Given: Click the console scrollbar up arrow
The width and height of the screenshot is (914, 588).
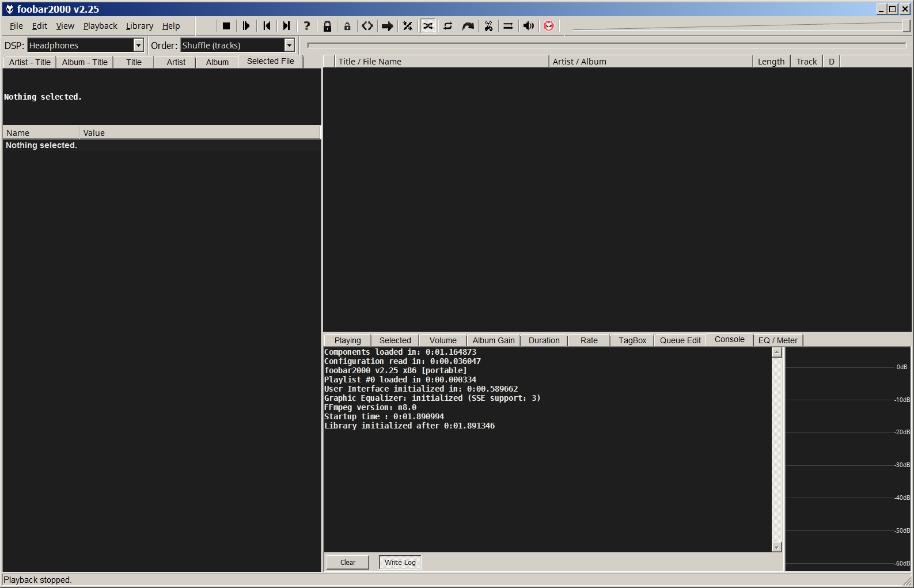Looking at the screenshot, I should (777, 352).
